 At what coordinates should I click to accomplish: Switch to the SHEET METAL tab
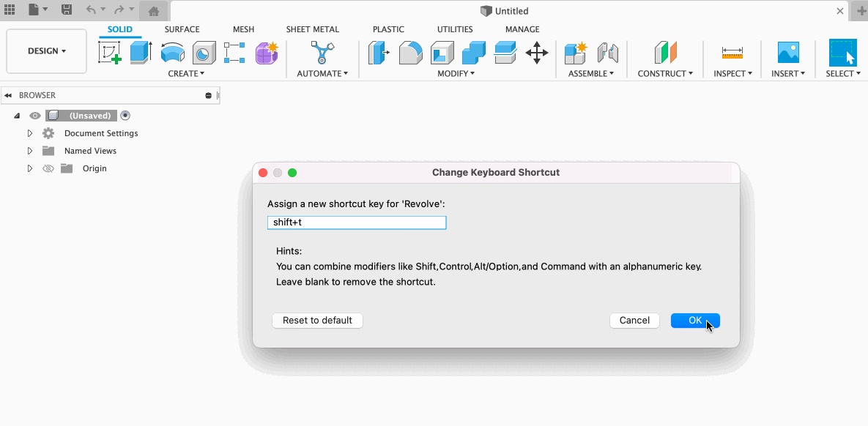(x=312, y=29)
